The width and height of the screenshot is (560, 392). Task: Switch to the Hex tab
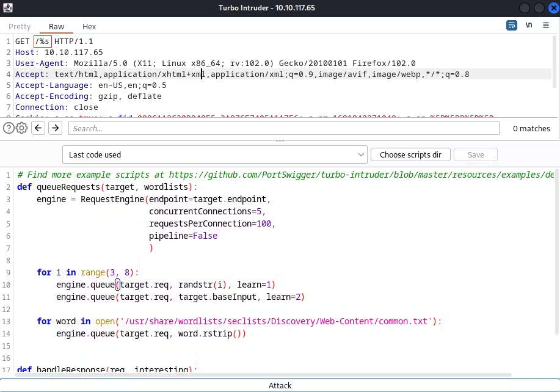tap(89, 27)
